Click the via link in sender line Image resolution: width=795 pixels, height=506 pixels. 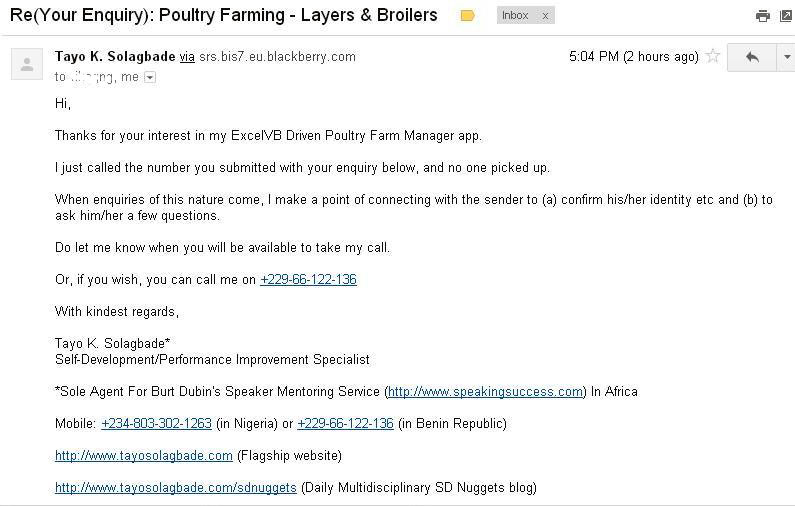(187, 57)
